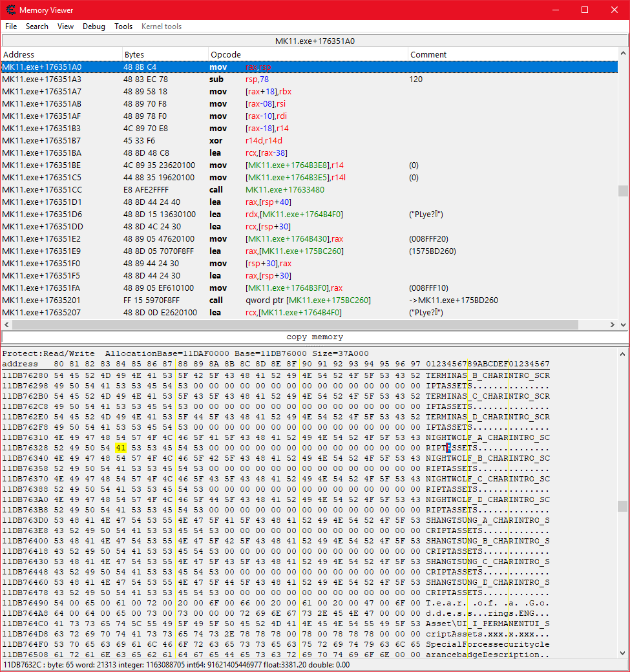Click the disassembler scroll up arrow
Screen dimensions: 630x672
pos(623,53)
